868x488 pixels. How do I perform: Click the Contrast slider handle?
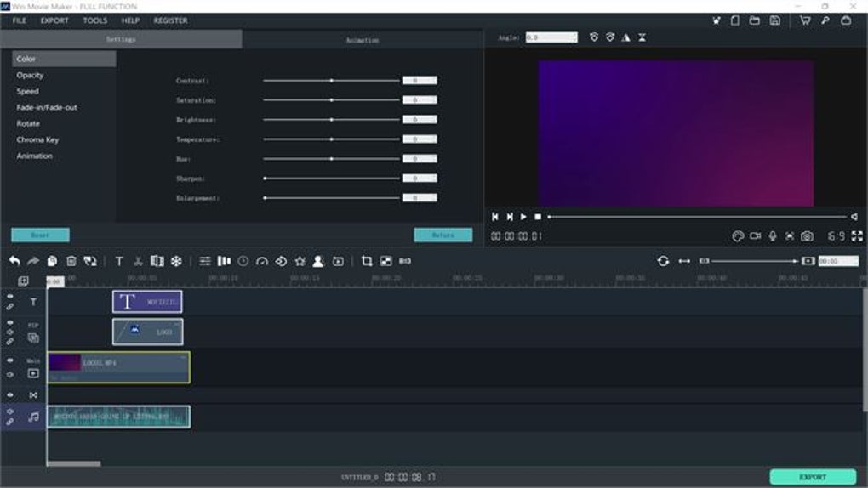pos(332,81)
